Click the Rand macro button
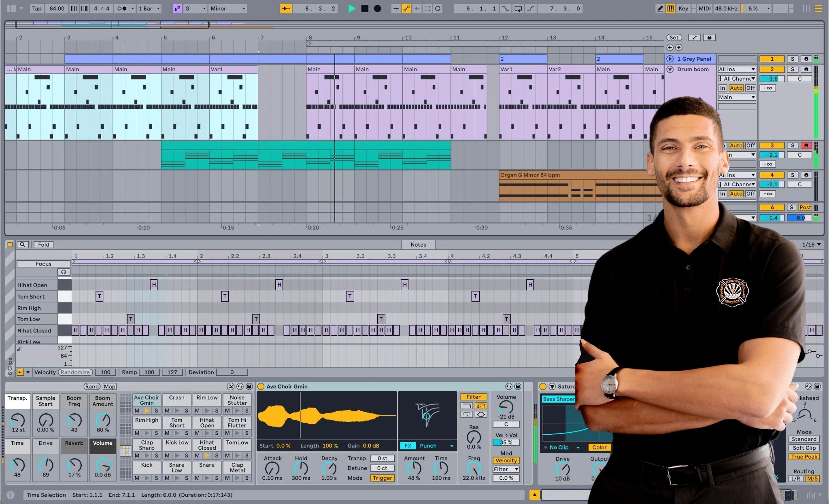The height and width of the screenshot is (504, 829). 92,387
